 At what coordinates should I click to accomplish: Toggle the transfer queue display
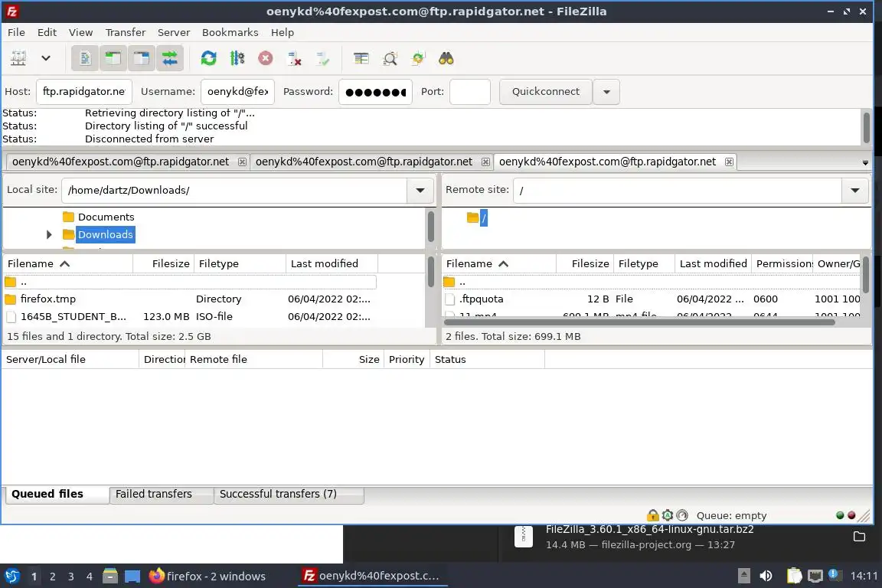pos(169,58)
